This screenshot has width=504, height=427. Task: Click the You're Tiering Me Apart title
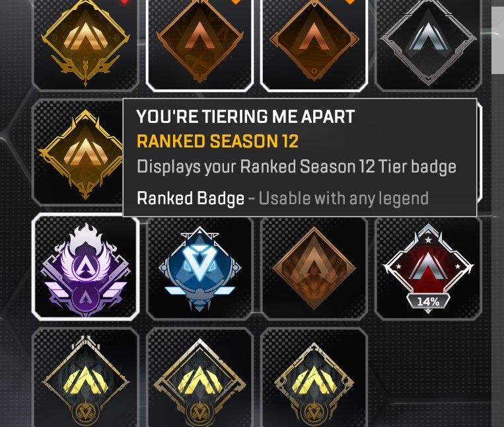(246, 116)
